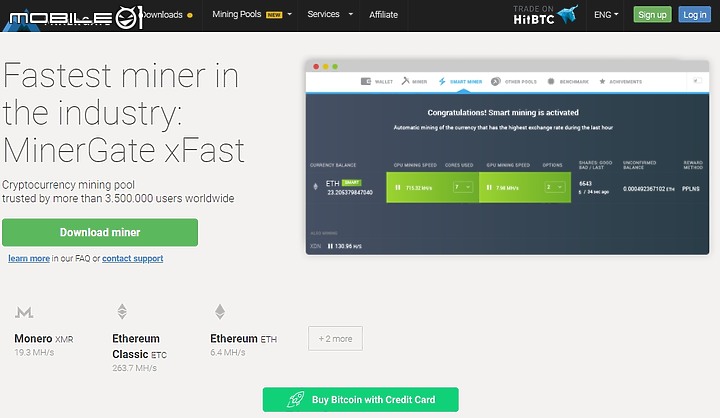Select the unconfirmed balance 0.000492367102

pyautogui.click(x=648, y=189)
